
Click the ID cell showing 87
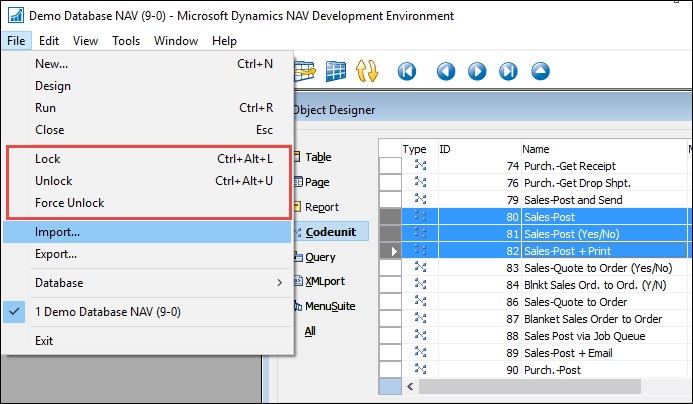[x=480, y=319]
